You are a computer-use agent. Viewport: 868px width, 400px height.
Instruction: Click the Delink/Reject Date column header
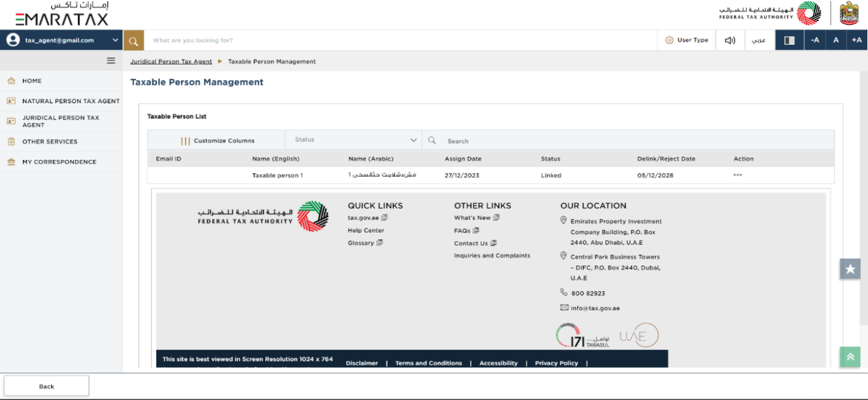click(666, 159)
